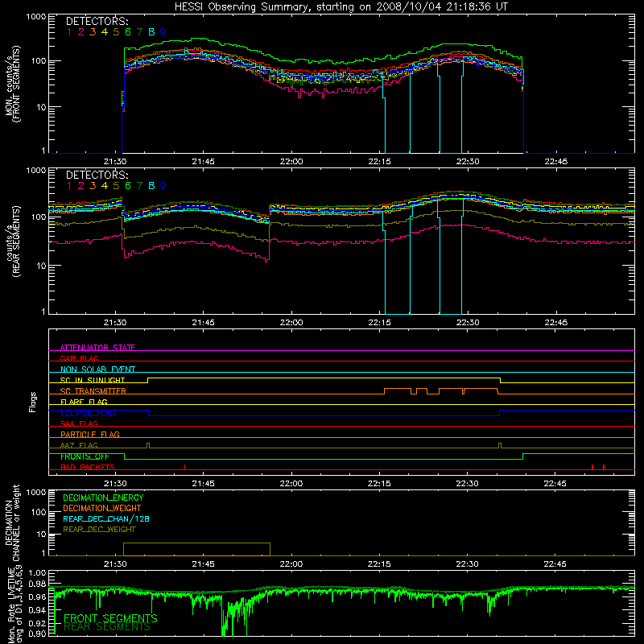Click the rear segments y-axis title
Image resolution: width=644 pixels, height=644 pixels.
point(13,242)
